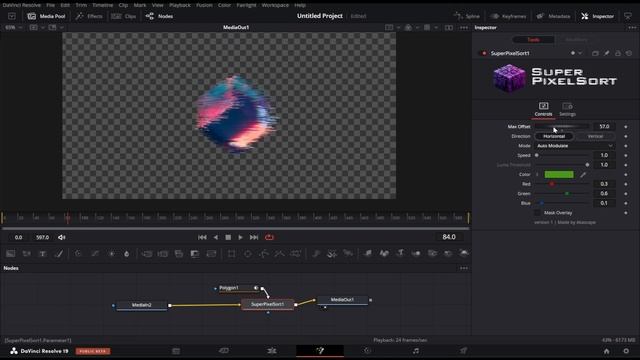This screenshot has width=640, height=360.
Task: Open Inspector panel options three-dot menu
Action: [632, 27]
